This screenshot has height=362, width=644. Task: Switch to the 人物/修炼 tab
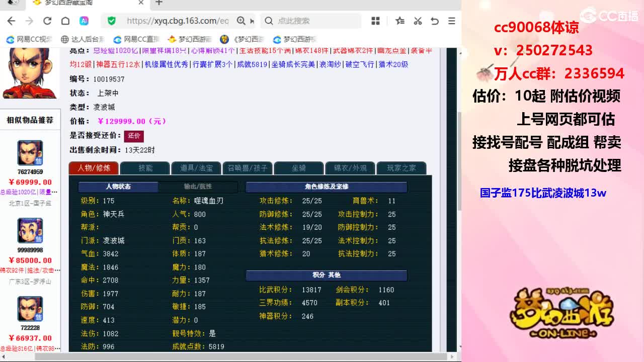pos(94,168)
